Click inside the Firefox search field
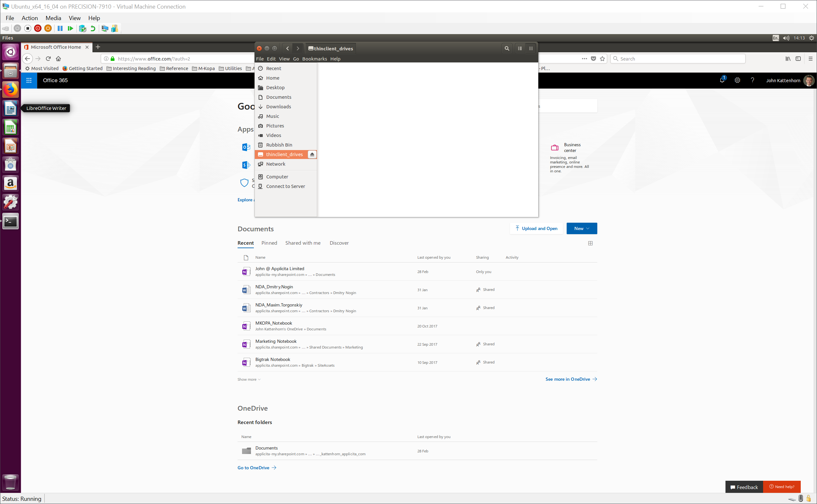This screenshot has width=817, height=504. 678,59
